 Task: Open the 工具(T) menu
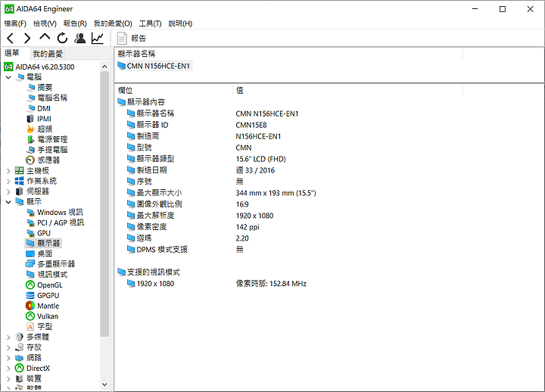click(x=150, y=23)
